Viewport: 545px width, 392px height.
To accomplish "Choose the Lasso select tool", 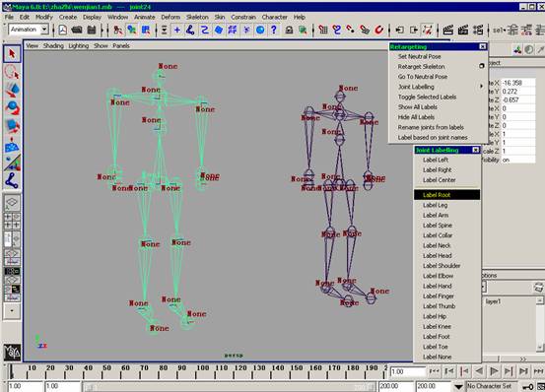I will click(12, 72).
